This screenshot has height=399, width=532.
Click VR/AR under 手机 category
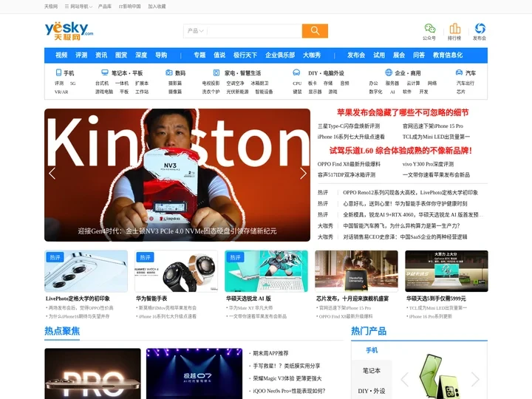click(61, 92)
